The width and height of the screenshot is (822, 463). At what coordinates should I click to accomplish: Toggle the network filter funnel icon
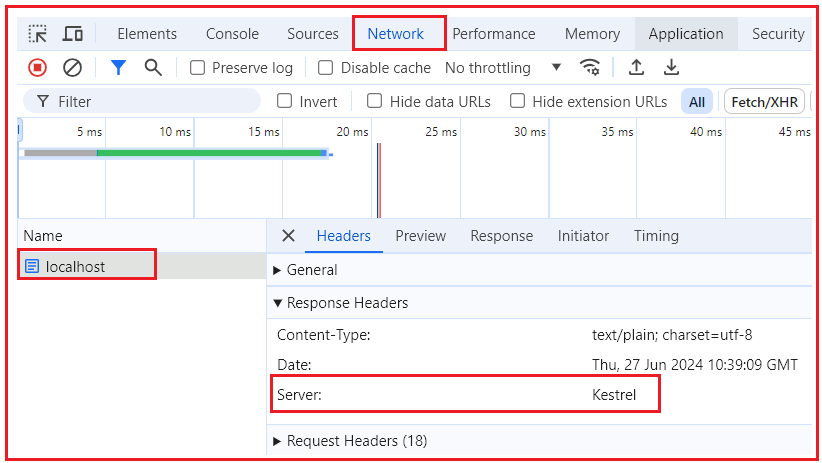118,68
